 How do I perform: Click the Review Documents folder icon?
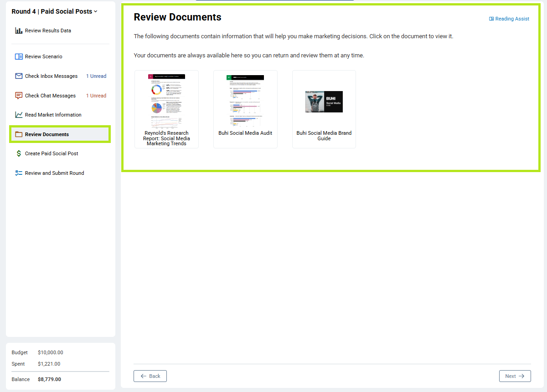click(x=19, y=134)
